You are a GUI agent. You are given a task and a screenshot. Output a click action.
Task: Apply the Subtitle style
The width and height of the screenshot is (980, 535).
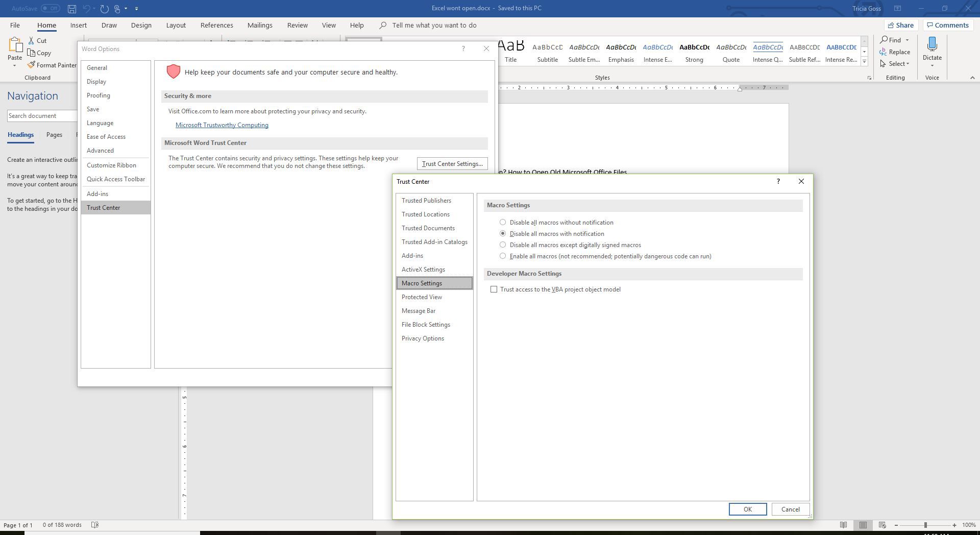[547, 53]
